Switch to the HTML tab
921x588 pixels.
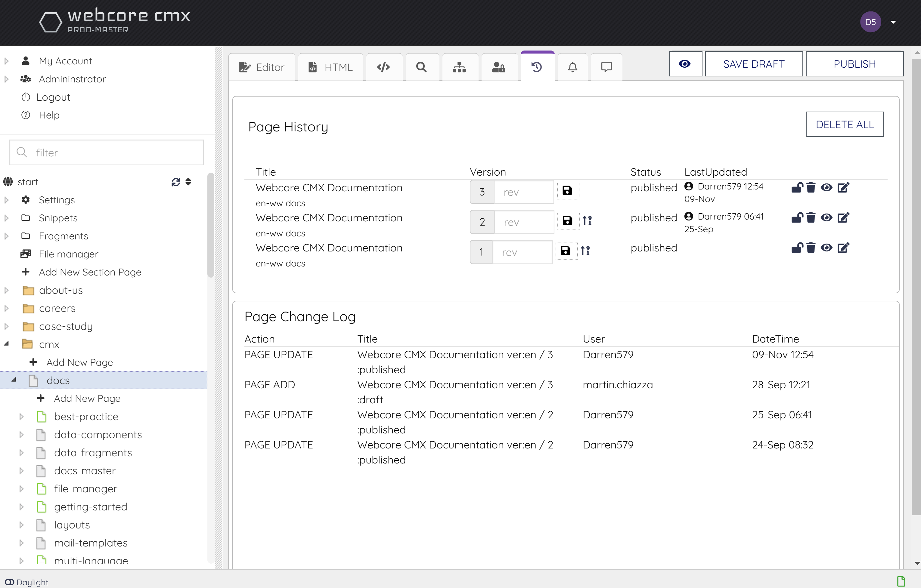(x=330, y=67)
